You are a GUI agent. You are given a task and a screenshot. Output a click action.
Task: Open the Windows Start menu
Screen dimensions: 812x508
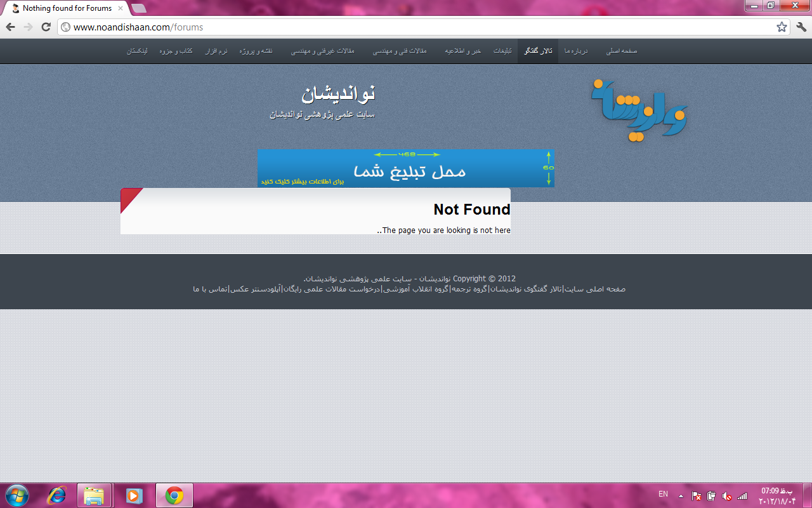(x=16, y=495)
